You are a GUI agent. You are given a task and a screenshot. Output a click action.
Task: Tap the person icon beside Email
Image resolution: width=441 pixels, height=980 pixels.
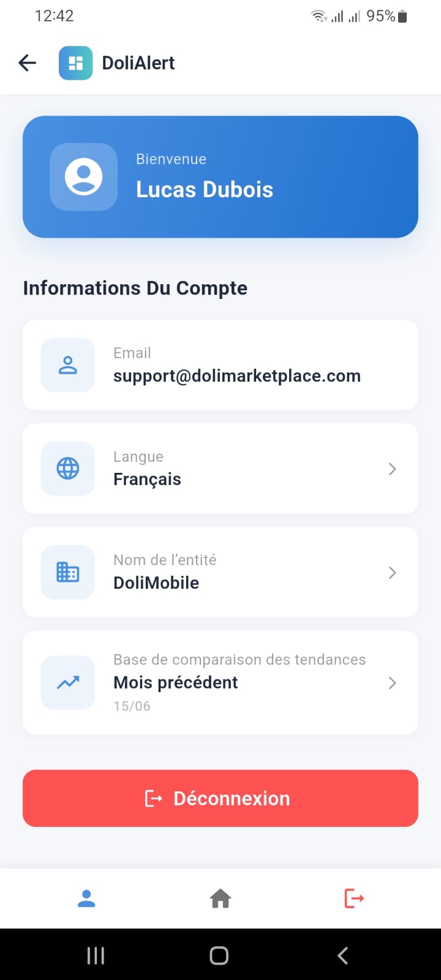68,365
